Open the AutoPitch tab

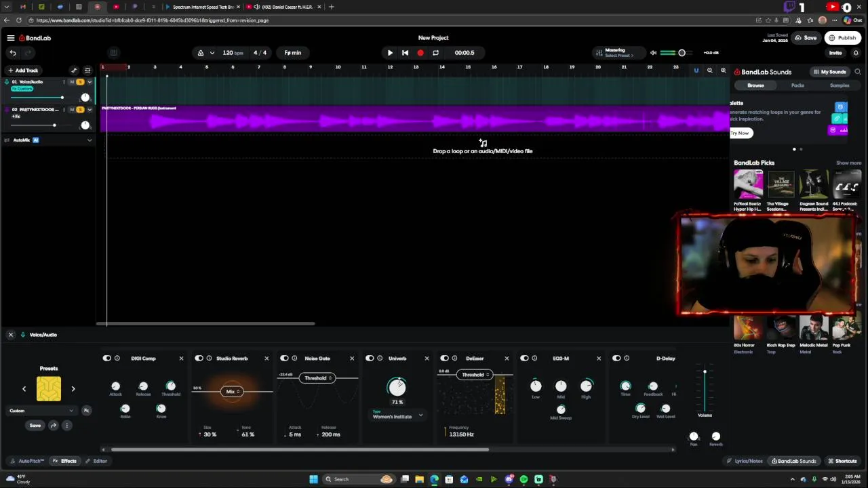tap(27, 461)
